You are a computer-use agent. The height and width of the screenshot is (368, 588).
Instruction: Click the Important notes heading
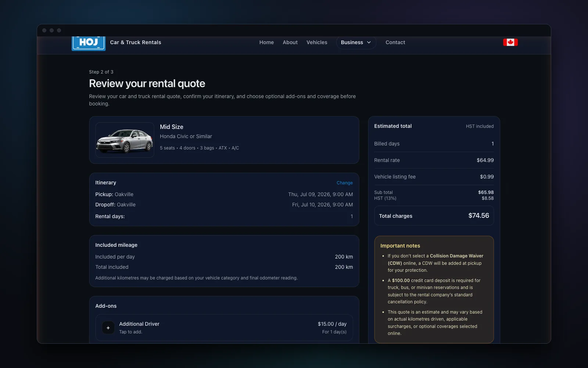click(x=400, y=246)
